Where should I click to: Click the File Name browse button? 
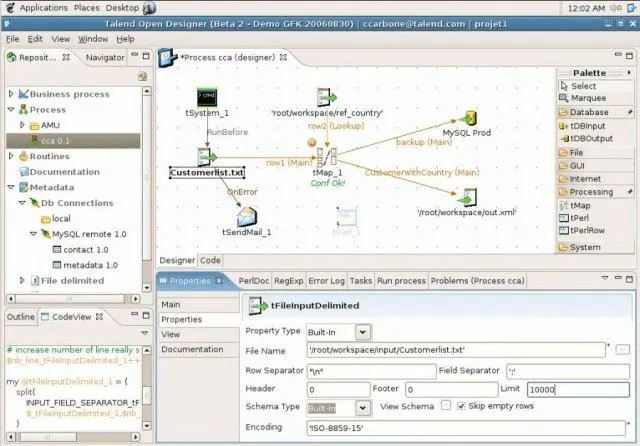[622, 350]
